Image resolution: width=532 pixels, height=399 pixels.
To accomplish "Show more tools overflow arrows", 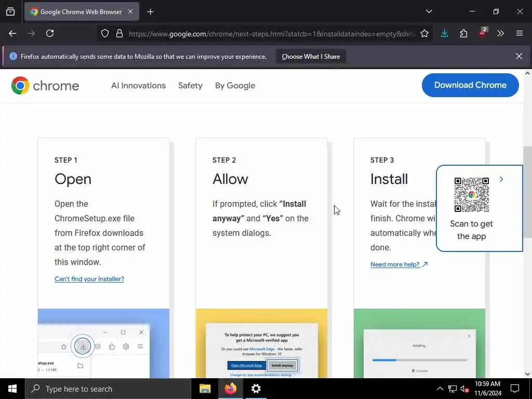I will pyautogui.click(x=500, y=33).
